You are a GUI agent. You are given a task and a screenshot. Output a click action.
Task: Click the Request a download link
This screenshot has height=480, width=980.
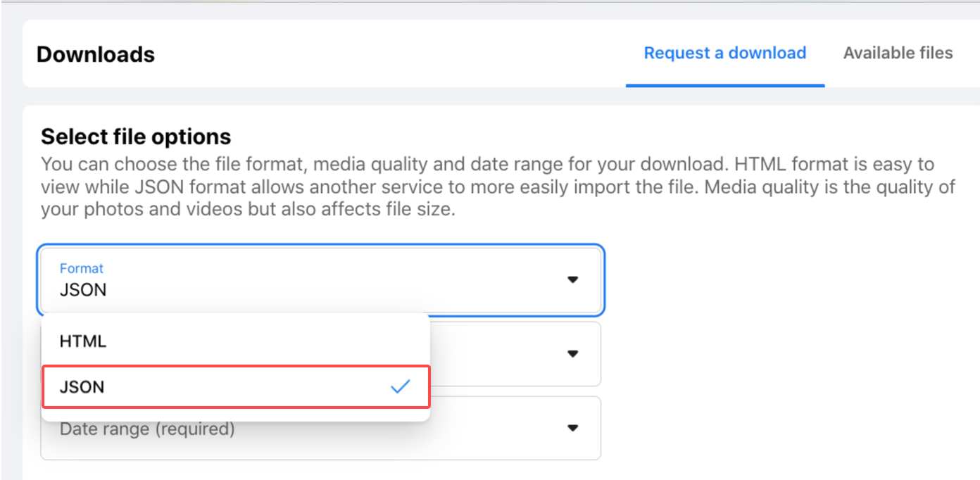[725, 53]
